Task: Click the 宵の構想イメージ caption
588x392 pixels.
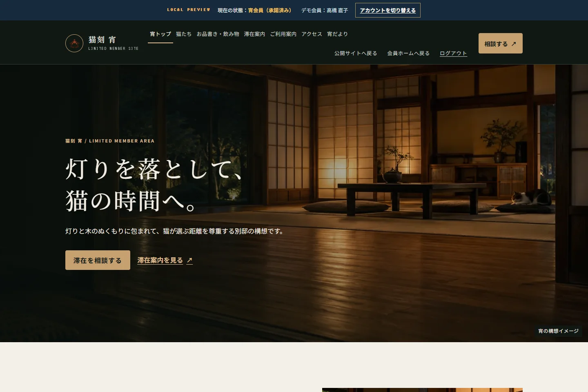Action: (x=558, y=331)
